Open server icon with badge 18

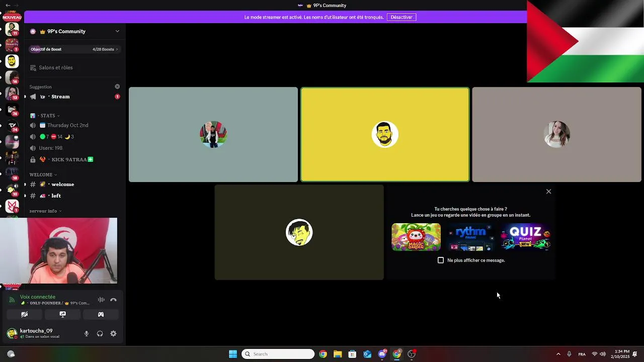[x=12, y=174]
